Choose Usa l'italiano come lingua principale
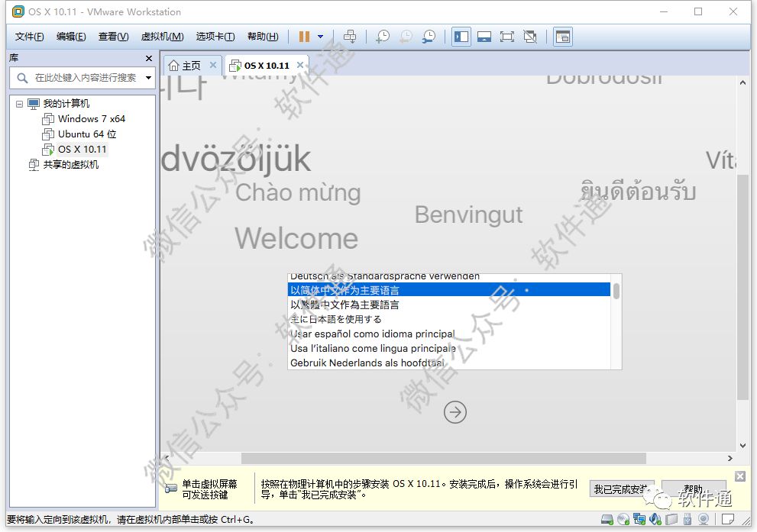This screenshot has height=532, width=757. click(x=449, y=348)
